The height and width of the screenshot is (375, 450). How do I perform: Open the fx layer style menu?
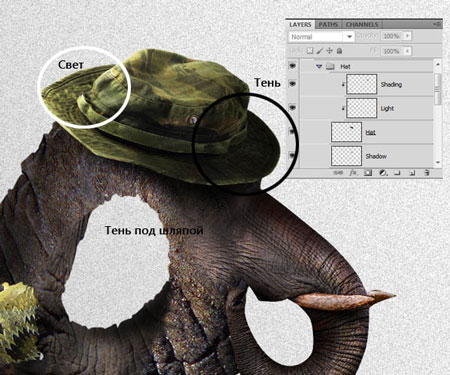coord(353,173)
